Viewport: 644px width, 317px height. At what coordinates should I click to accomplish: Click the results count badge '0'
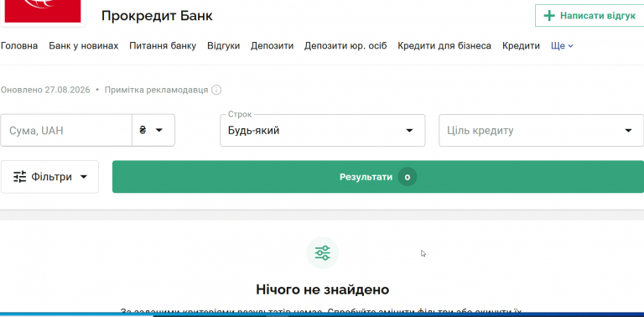click(407, 177)
